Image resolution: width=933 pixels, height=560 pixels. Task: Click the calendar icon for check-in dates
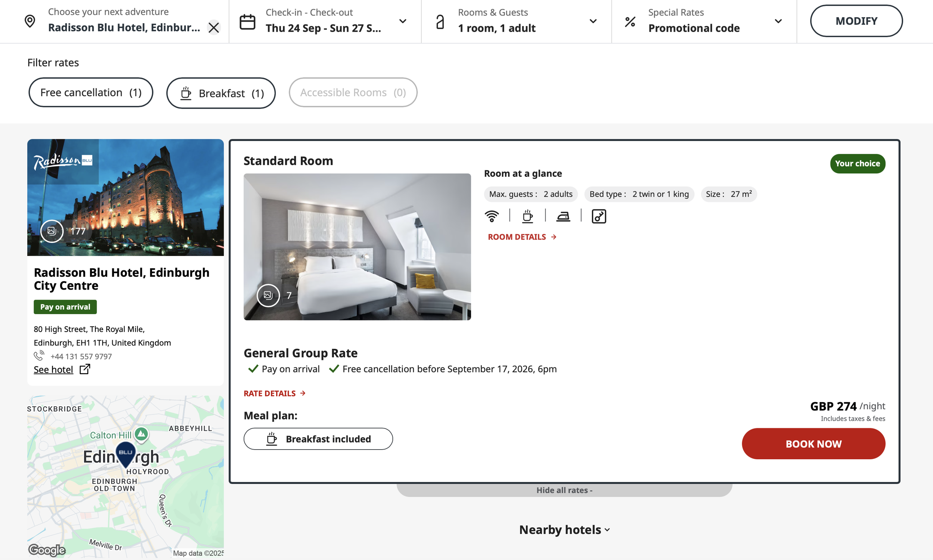pyautogui.click(x=247, y=22)
